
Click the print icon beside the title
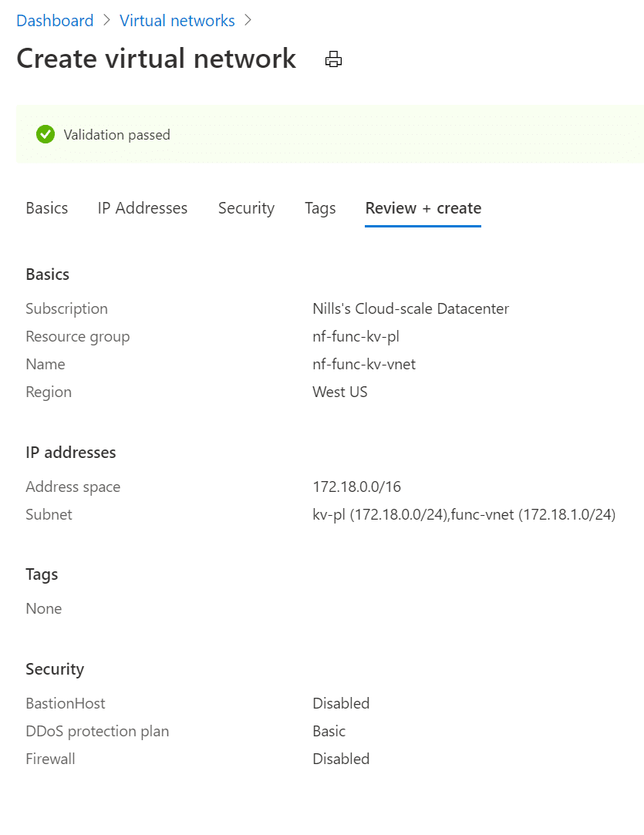333,59
